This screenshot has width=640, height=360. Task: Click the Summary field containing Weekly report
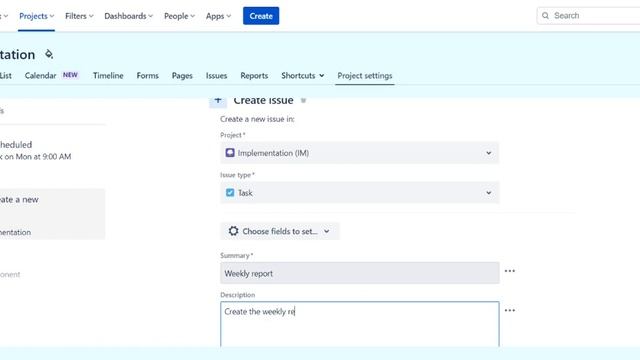pyautogui.click(x=360, y=273)
